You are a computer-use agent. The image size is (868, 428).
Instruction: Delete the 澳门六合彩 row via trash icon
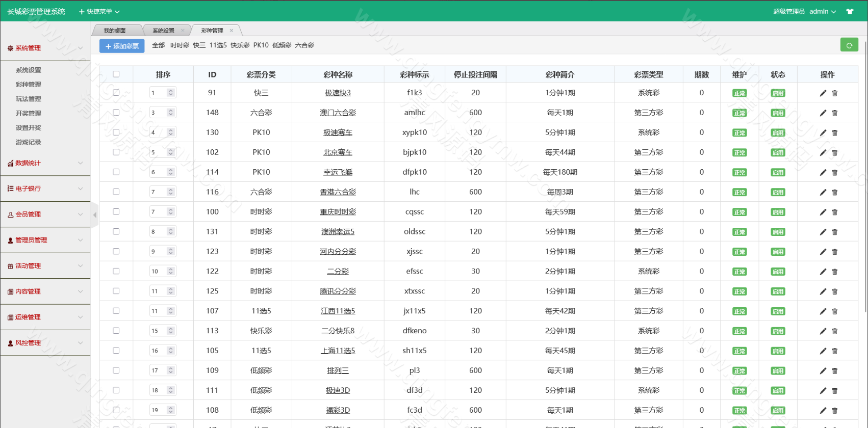835,113
